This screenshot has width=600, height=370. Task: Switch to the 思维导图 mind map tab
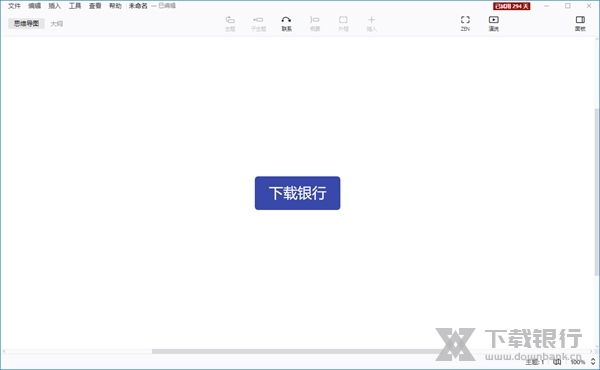(x=26, y=23)
